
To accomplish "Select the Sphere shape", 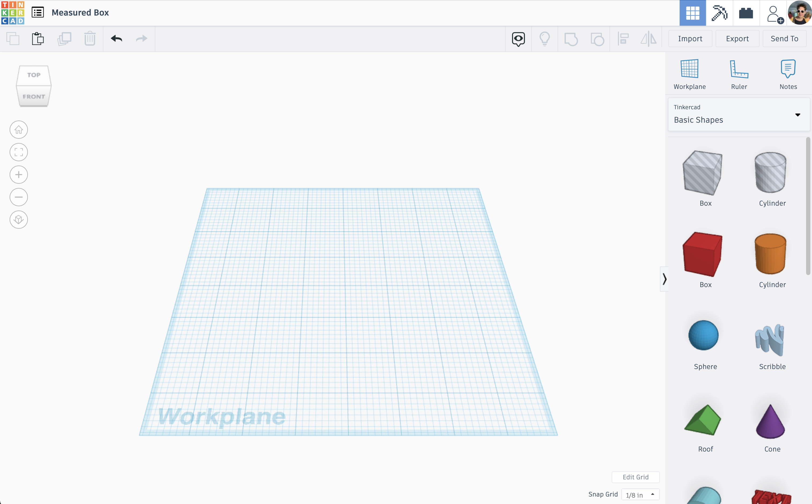I will click(x=704, y=335).
